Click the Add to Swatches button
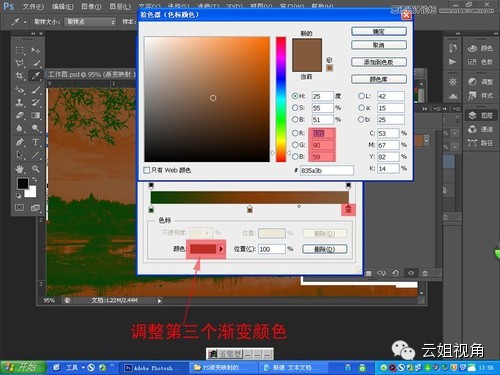This screenshot has width=500, height=375. pos(379,62)
